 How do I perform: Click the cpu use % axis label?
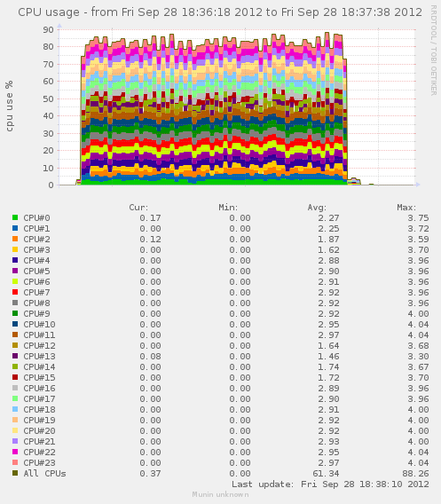pos(10,106)
